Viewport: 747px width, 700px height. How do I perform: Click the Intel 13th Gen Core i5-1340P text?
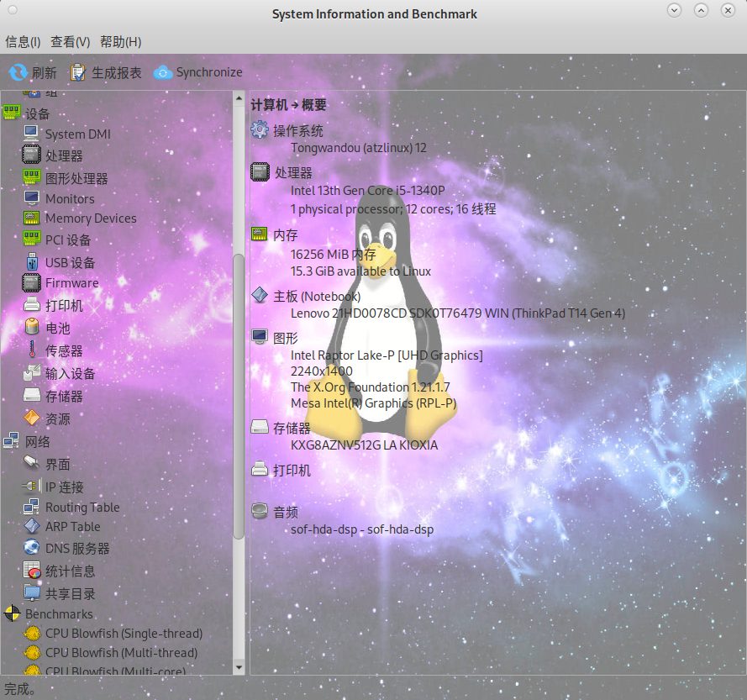(368, 191)
